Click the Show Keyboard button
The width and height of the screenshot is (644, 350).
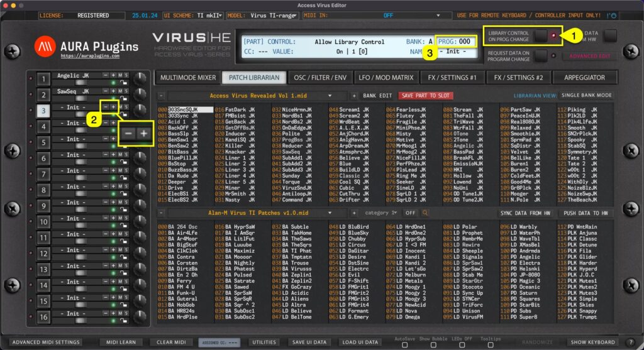click(592, 342)
